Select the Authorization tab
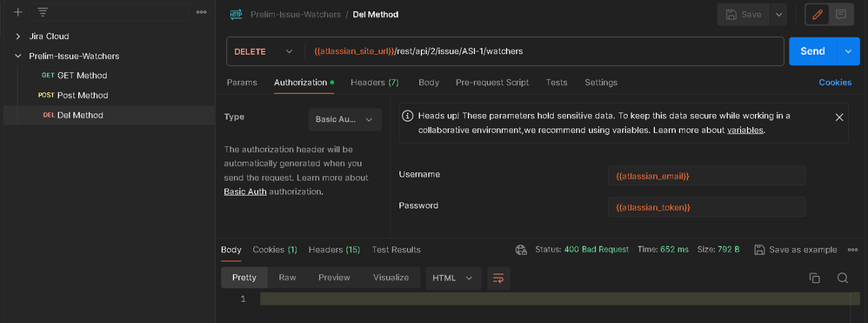 click(x=304, y=83)
